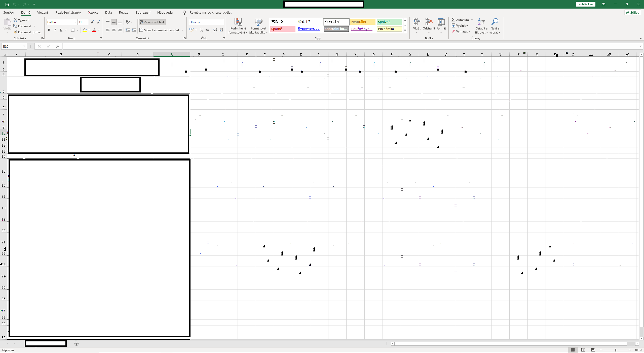644x353 pixels.
Task: Toggle Zalamovat text wrap option
Action: 152,22
